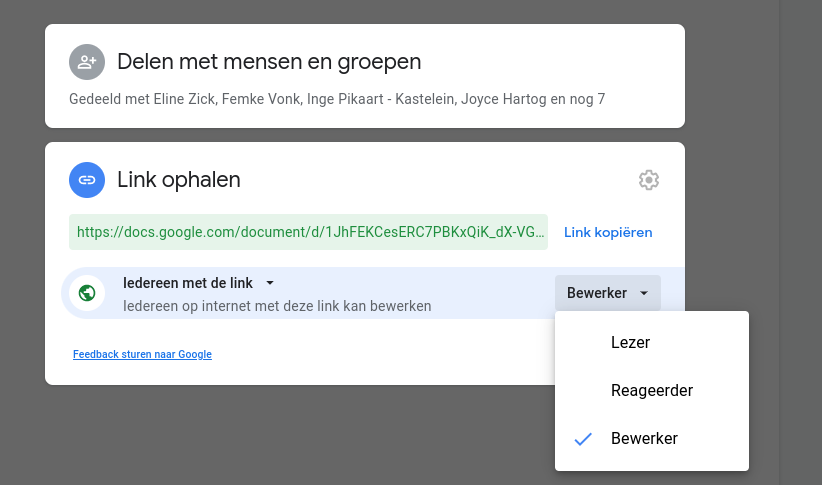Open 'Feedback sturen naar Google' link
The image size is (822, 485).
click(x=142, y=354)
